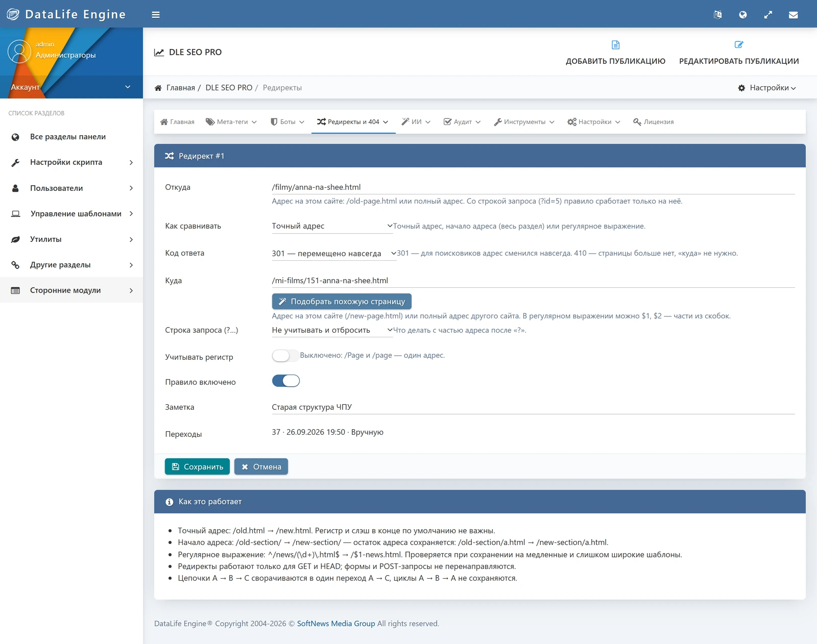817x644 pixels.
Task: Click Подобрать похожую страницу button
Action: (342, 302)
